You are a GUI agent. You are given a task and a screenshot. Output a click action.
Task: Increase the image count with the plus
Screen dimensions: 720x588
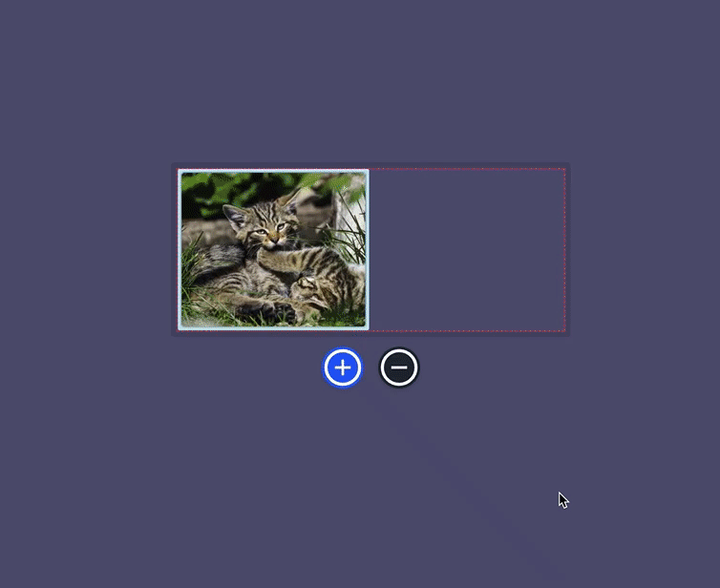[x=343, y=367]
